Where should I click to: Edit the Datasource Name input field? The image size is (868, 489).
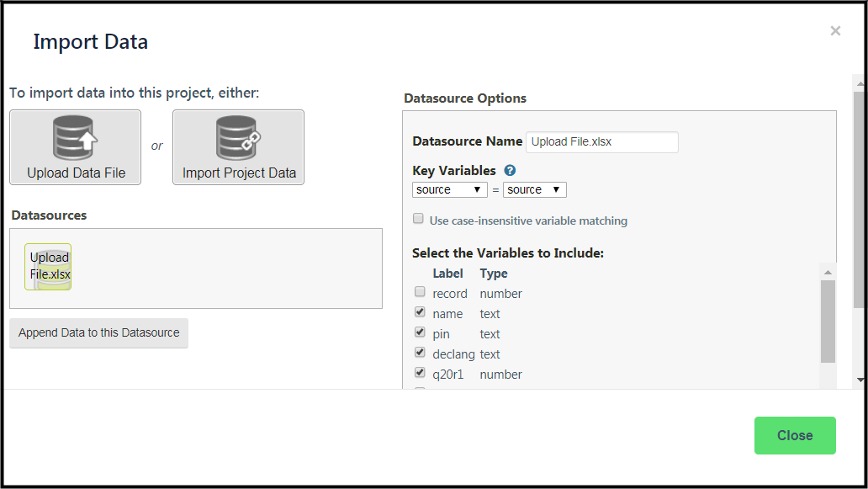(x=601, y=141)
